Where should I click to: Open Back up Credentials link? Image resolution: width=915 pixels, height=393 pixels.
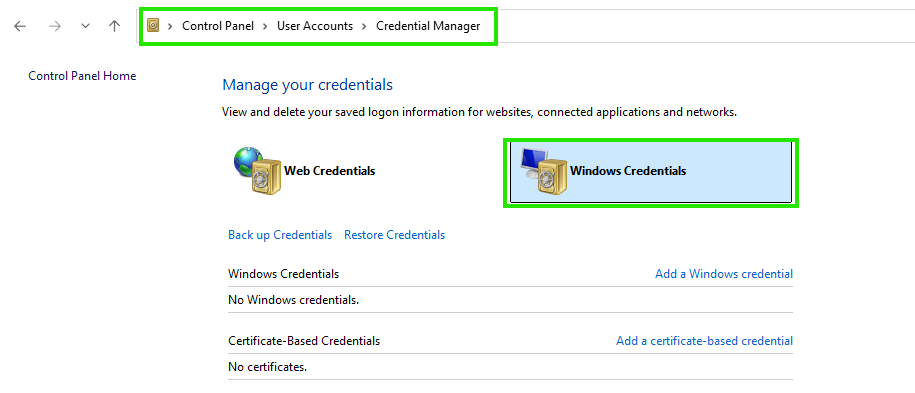pos(280,235)
